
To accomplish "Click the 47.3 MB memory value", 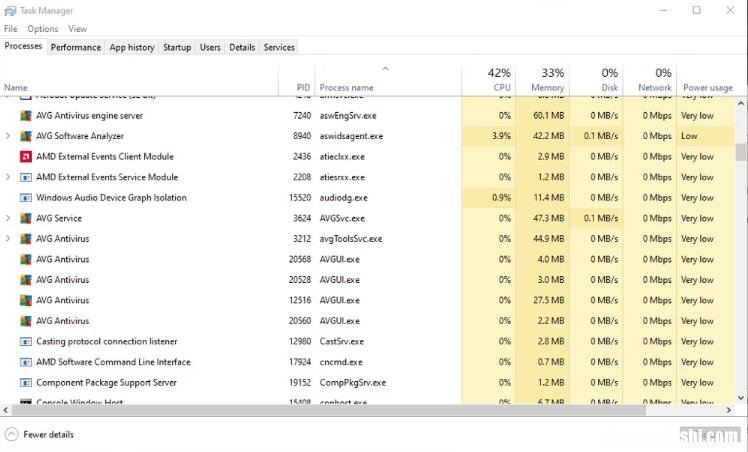I will [549, 218].
